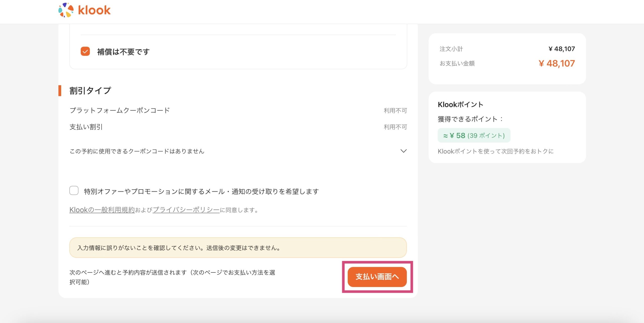Click 利用不可 next to platform coupon code

395,110
